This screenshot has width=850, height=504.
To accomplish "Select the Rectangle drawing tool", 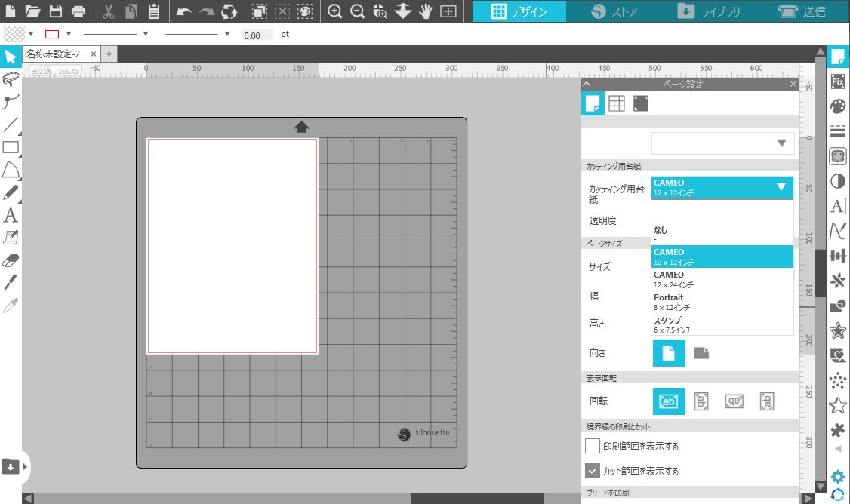I will point(11,147).
